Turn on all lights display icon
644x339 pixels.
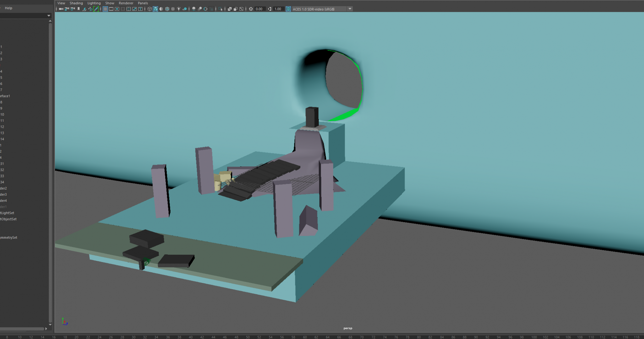179,9
